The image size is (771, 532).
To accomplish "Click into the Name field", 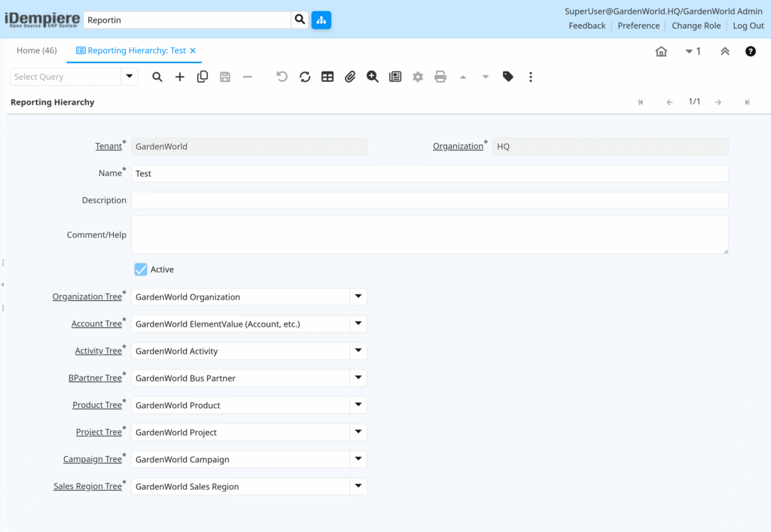I will [x=429, y=173].
